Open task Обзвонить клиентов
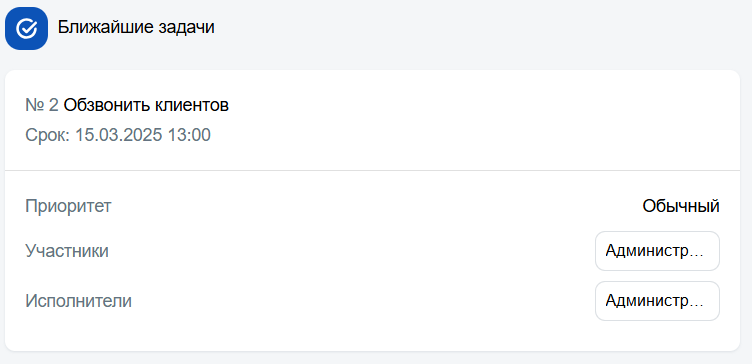The width and height of the screenshot is (752, 364). [146, 105]
